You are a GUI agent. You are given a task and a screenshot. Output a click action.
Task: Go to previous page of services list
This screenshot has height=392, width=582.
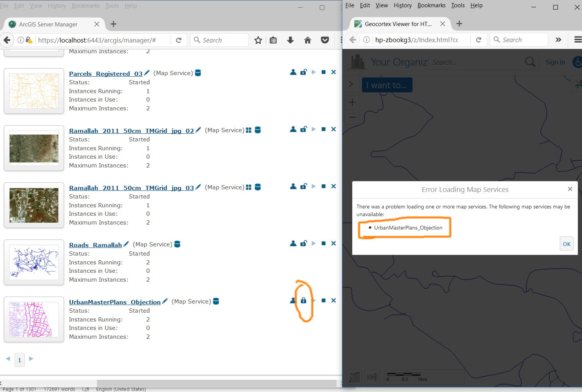pos(8,359)
